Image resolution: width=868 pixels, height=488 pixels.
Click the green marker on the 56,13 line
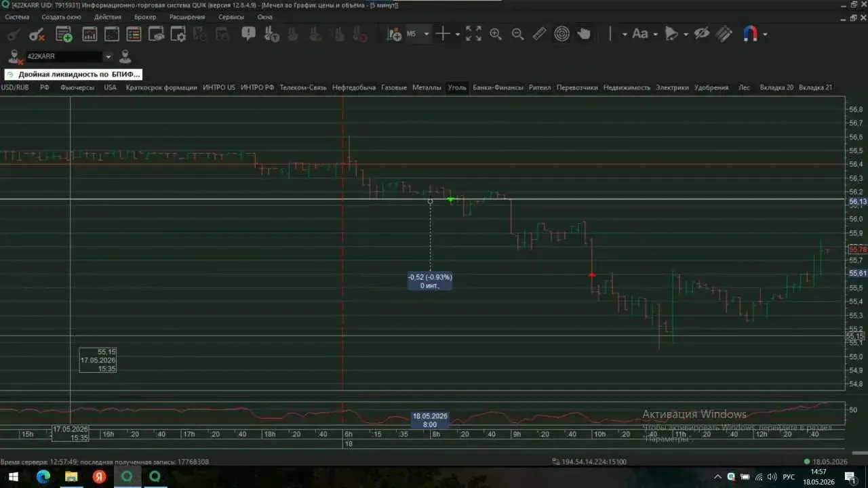[451, 199]
